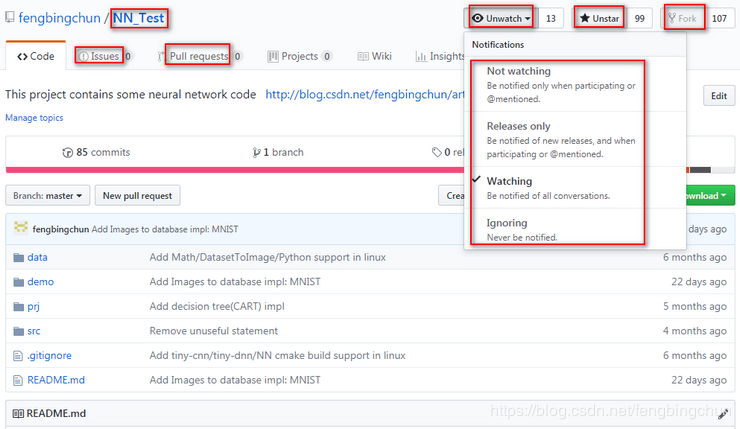Click the repository book icon beside fengbingchun
Viewport: 740px width, 429px height.
click(x=9, y=18)
